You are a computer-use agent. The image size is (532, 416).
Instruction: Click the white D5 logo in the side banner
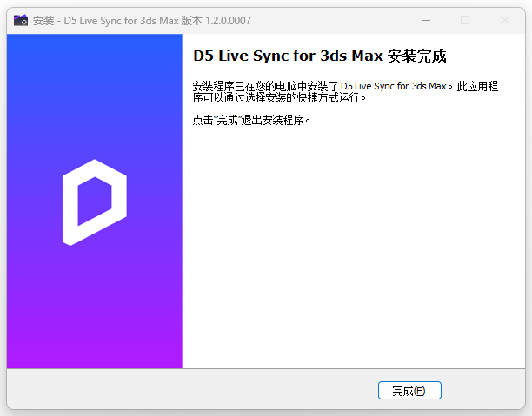pos(95,202)
